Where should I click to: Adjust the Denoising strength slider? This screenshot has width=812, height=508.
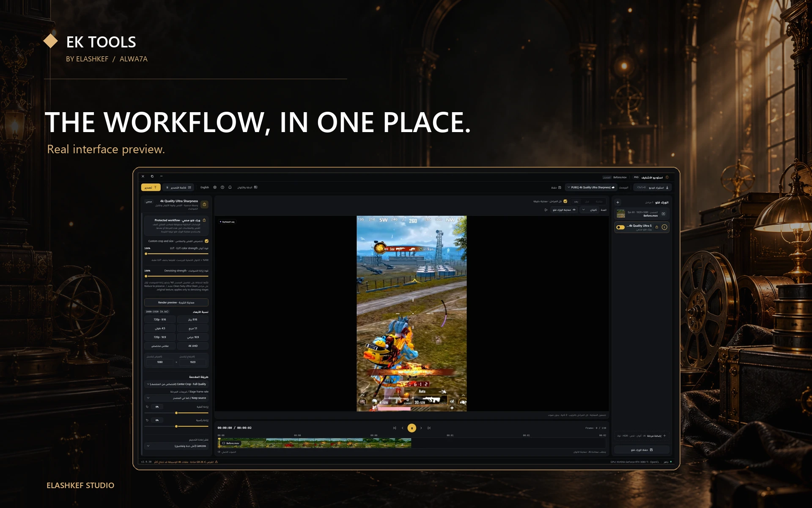[177, 276]
